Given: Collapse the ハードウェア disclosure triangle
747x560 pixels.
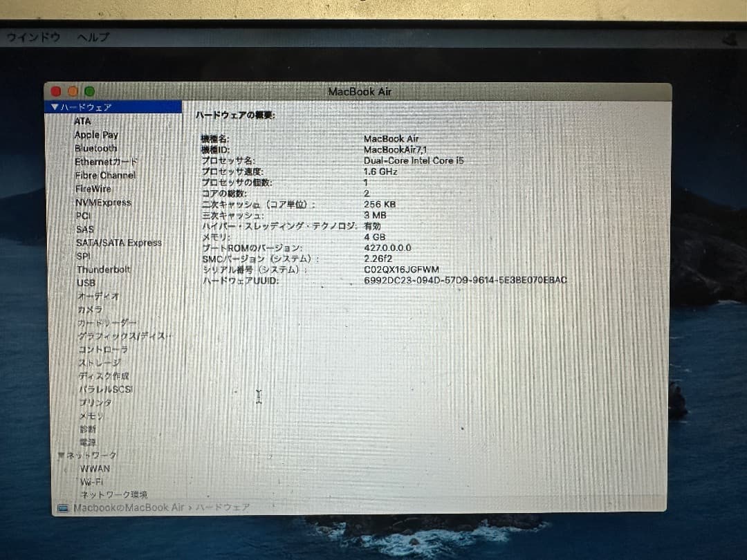Looking at the screenshot, I should [55, 106].
